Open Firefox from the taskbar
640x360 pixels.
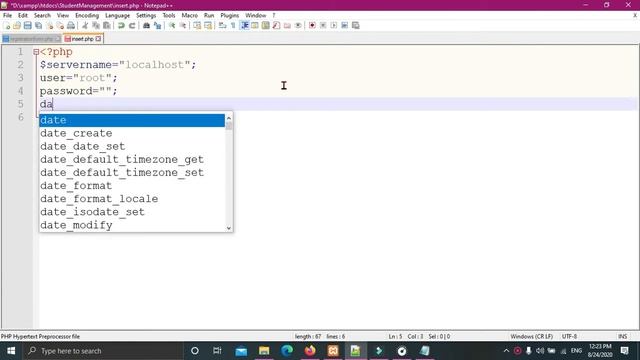(310, 351)
